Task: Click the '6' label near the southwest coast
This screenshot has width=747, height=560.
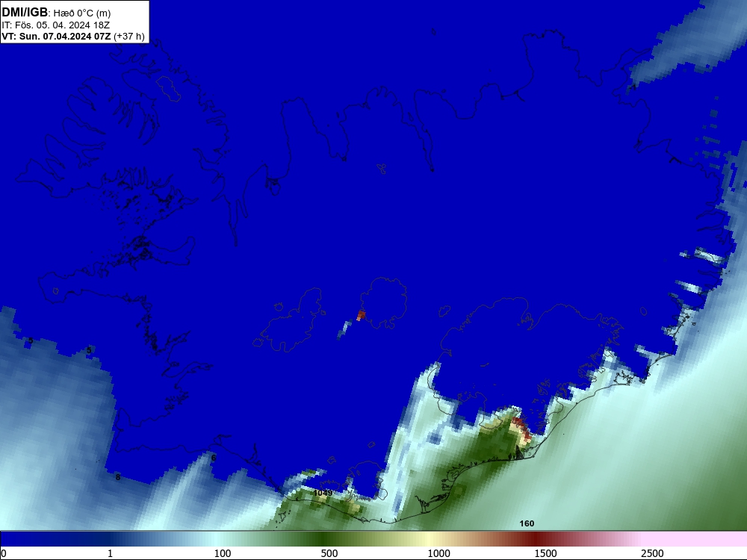Action: [214, 458]
